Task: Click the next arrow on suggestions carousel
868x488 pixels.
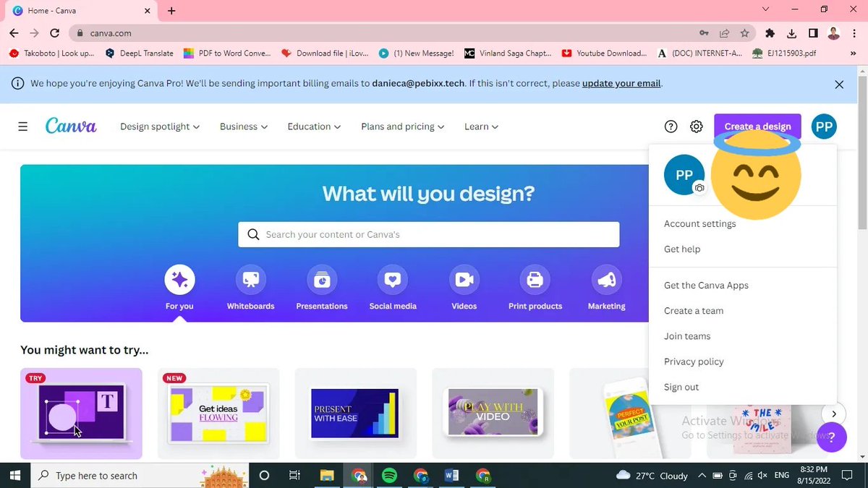Action: point(834,414)
